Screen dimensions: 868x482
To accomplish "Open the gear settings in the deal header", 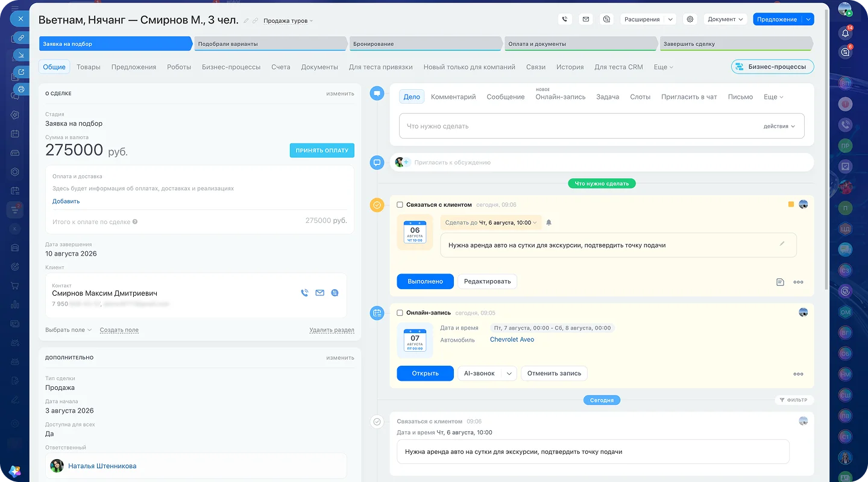I will click(690, 19).
